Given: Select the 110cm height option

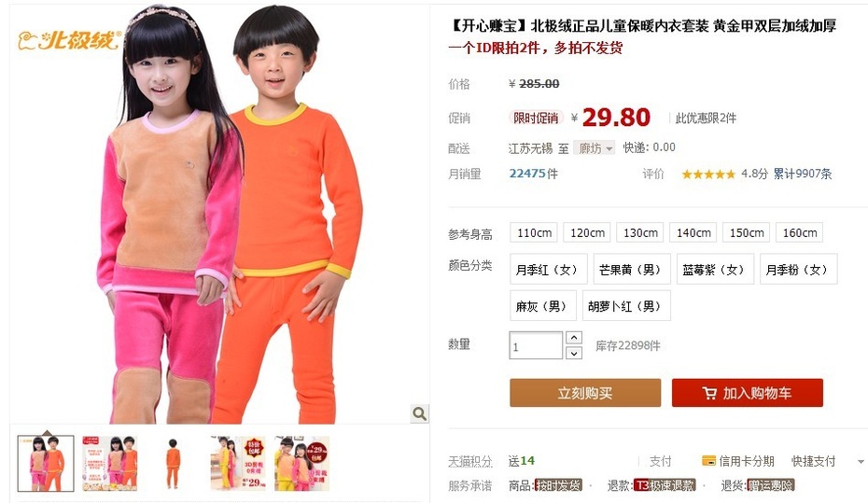Looking at the screenshot, I should pyautogui.click(x=534, y=233).
